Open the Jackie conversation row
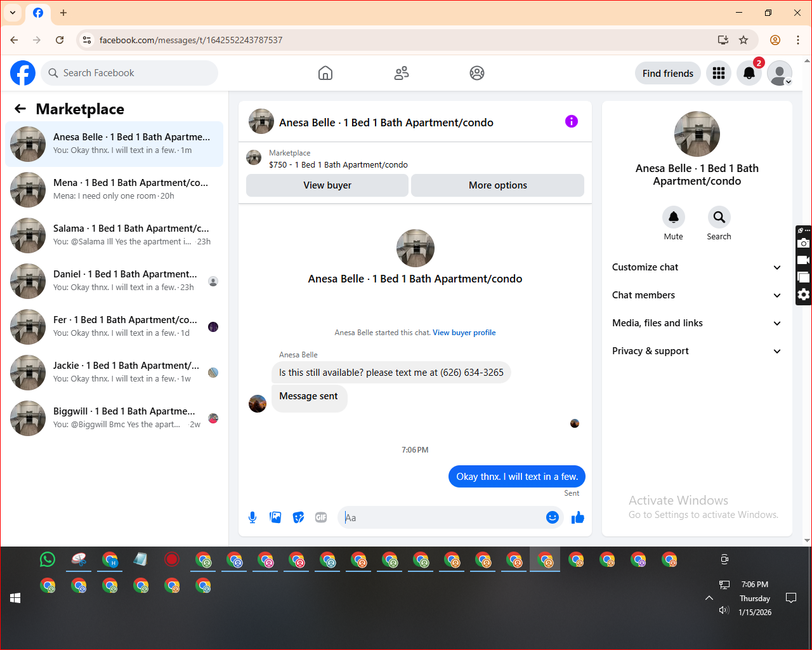The width and height of the screenshot is (812, 650). coord(114,373)
